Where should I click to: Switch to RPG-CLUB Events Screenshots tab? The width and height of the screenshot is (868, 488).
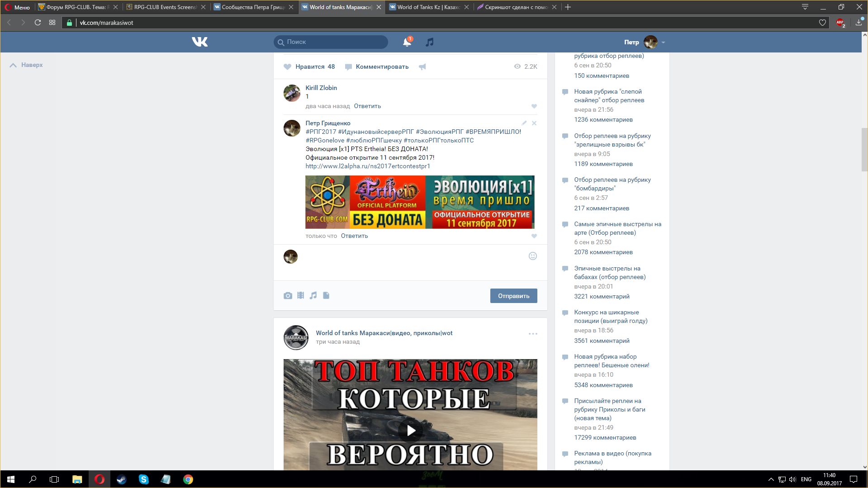coord(165,7)
